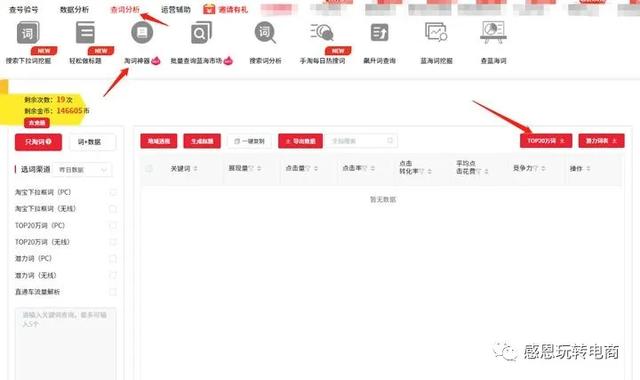
Task: Open the 蓝海词挖掘 tool icon
Action: click(436, 33)
